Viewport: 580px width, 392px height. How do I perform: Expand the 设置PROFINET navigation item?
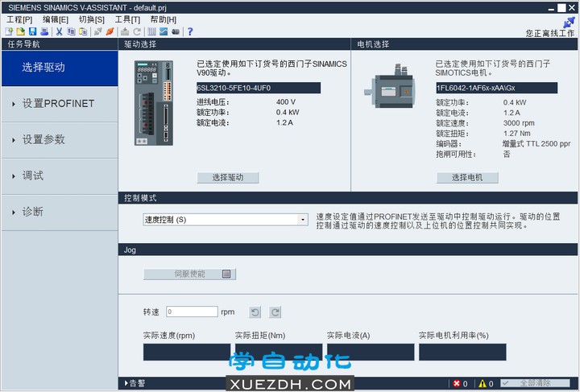(59, 104)
